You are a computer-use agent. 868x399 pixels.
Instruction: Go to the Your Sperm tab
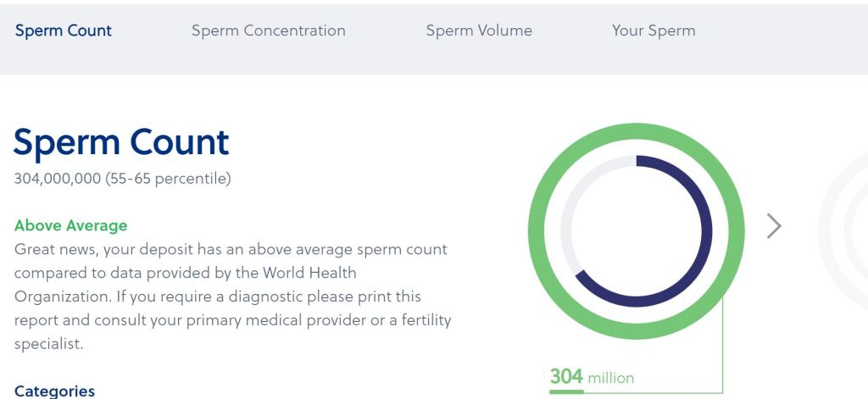coord(654,30)
